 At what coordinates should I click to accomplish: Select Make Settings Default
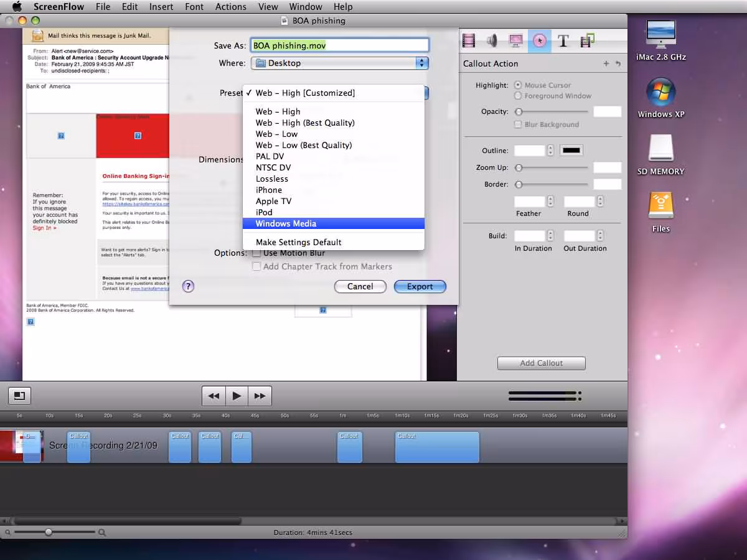pyautogui.click(x=334, y=242)
